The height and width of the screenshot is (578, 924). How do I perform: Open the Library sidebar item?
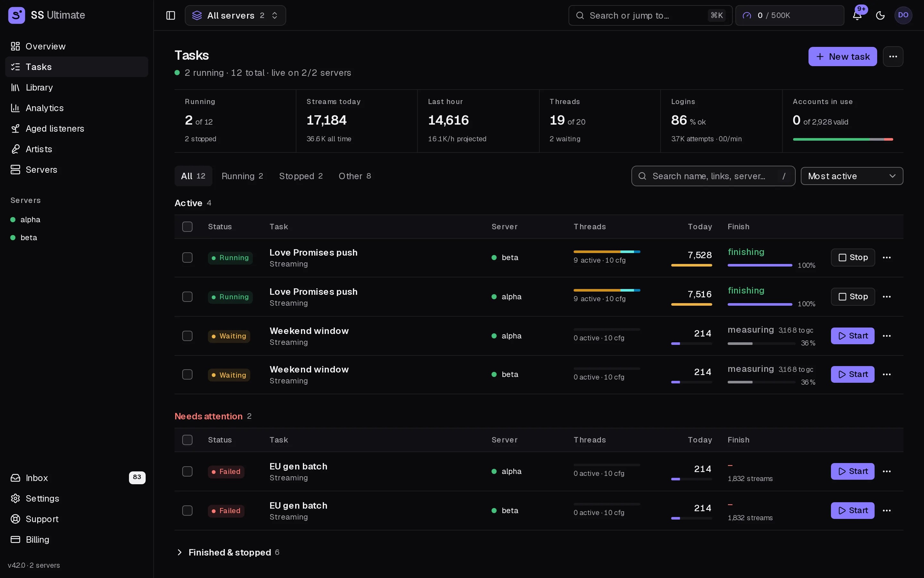point(77,88)
